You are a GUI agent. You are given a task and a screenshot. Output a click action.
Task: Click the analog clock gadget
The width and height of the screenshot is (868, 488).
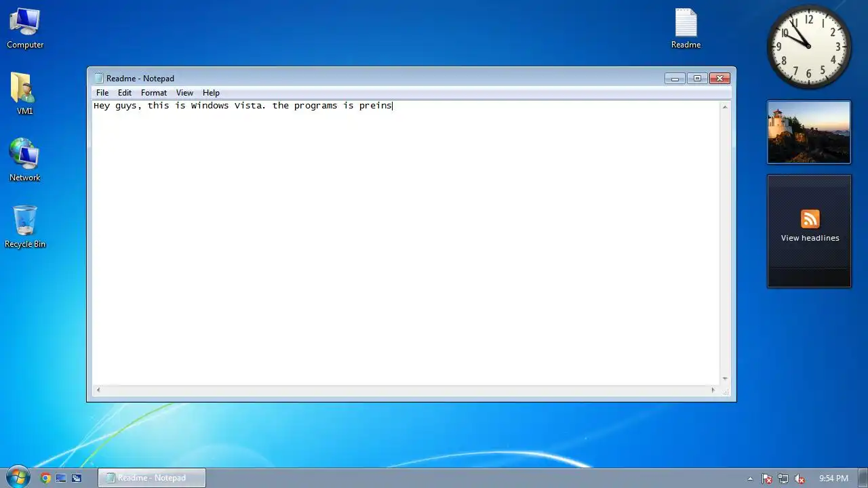(809, 47)
